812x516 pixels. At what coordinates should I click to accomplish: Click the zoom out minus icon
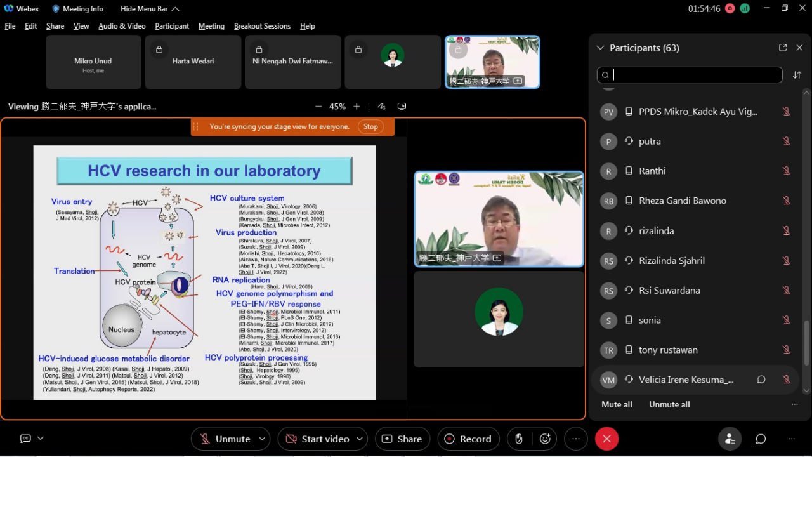point(318,107)
